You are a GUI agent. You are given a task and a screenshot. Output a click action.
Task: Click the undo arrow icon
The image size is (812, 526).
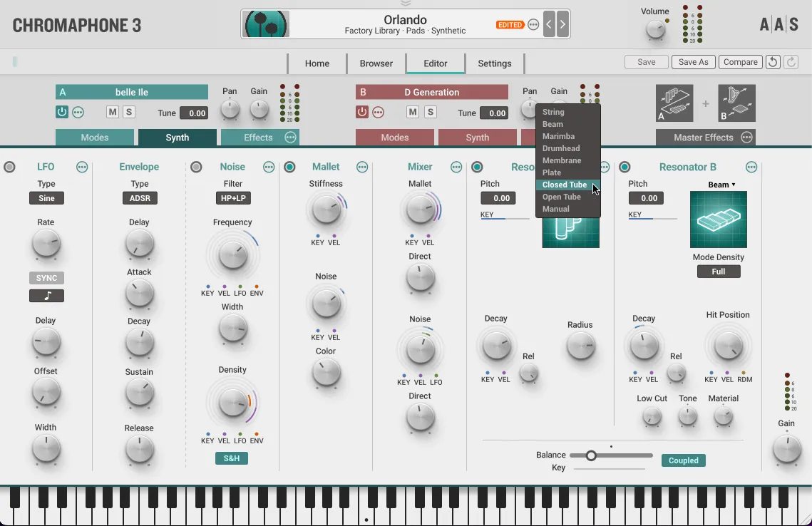(773, 62)
